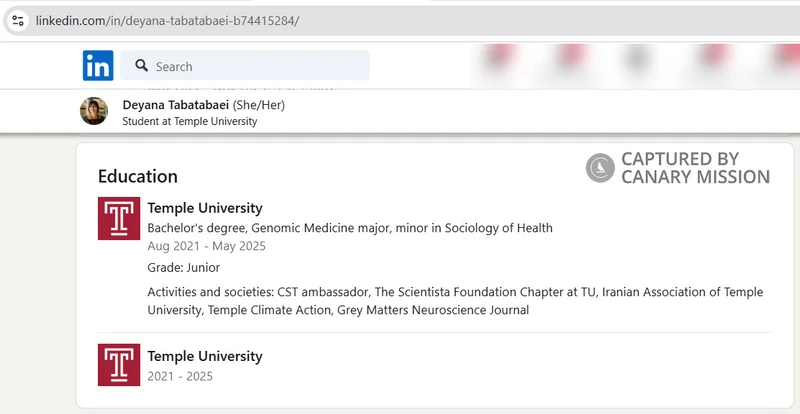Click the gray blurred navigation icon in header

pyautogui.click(x=637, y=58)
